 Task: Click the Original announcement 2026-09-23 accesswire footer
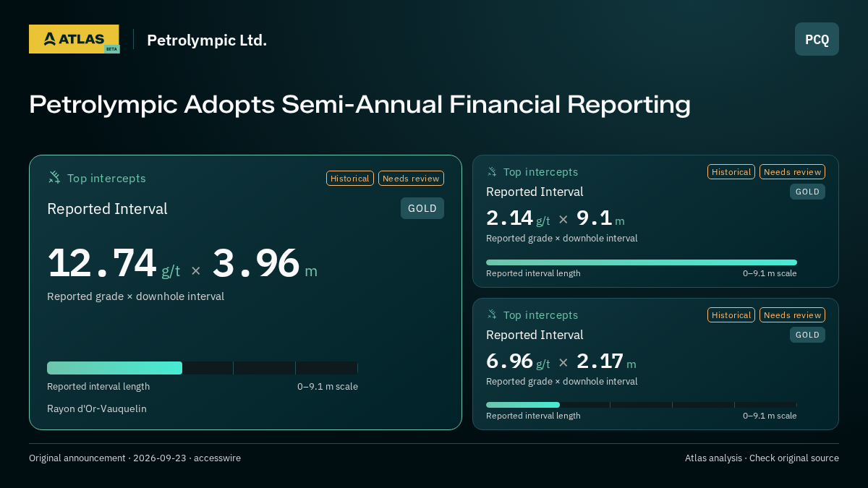click(x=135, y=458)
